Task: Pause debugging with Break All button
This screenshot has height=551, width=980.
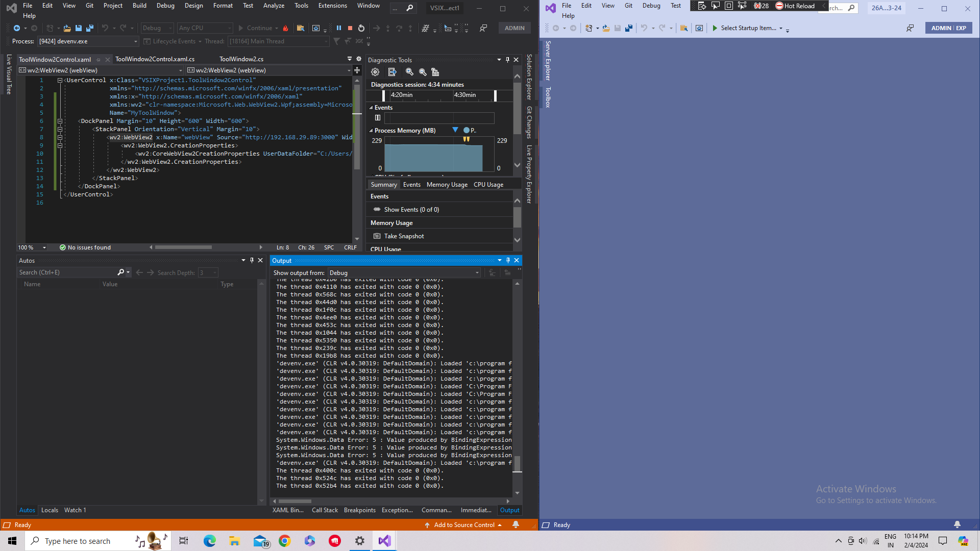Action: pyautogui.click(x=339, y=28)
